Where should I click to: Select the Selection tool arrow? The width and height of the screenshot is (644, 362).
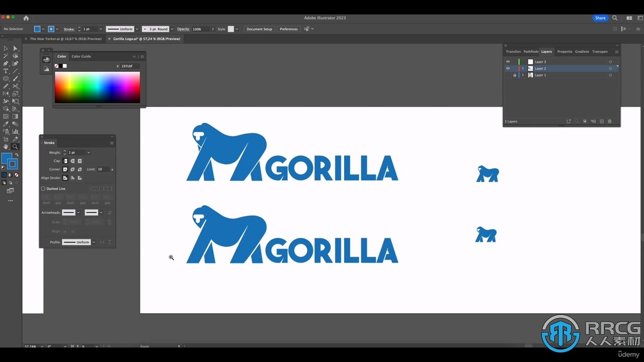tap(6, 49)
